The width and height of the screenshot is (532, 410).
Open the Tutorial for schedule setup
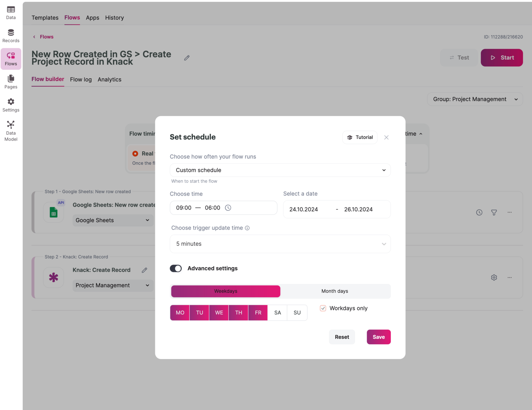tap(360, 137)
